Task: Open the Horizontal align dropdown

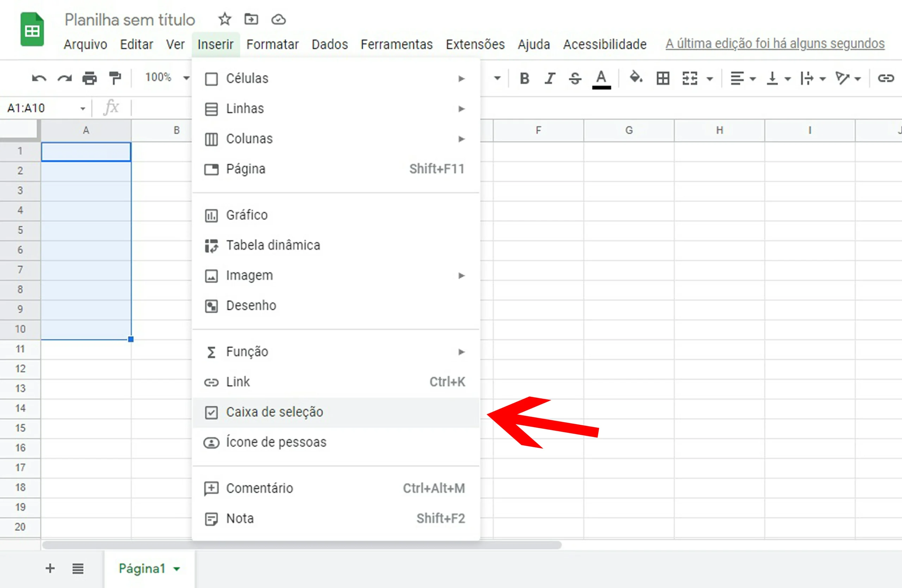Action: click(x=743, y=79)
